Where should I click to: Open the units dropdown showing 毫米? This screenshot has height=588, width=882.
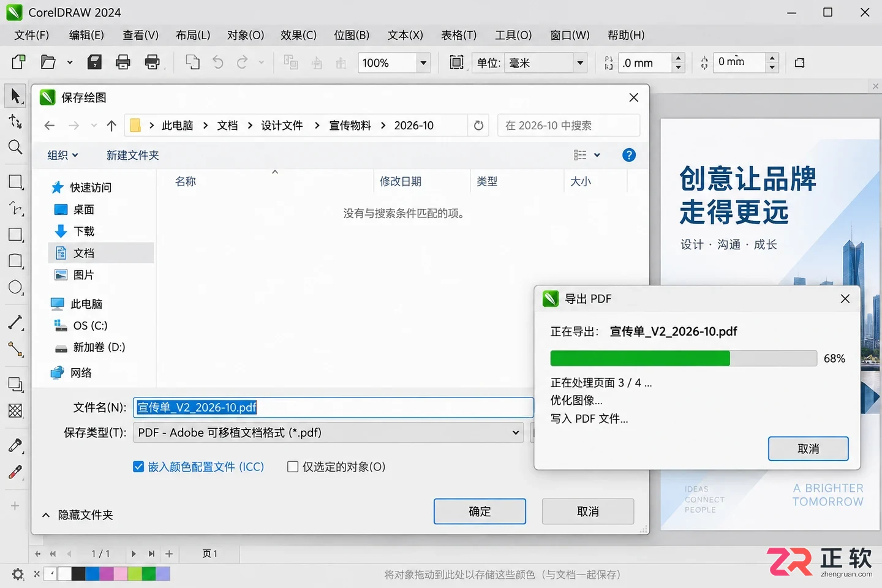580,62
